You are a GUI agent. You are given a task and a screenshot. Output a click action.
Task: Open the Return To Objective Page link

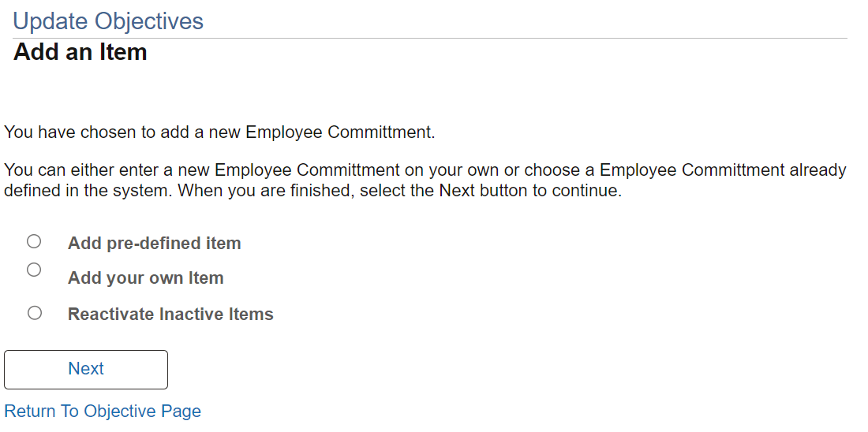pos(103,411)
